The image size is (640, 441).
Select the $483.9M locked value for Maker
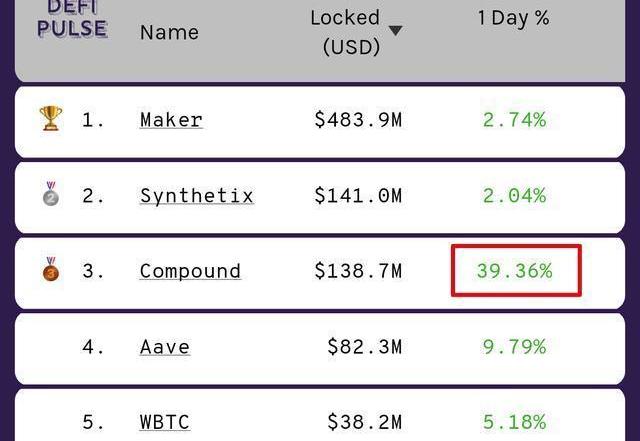(x=358, y=120)
